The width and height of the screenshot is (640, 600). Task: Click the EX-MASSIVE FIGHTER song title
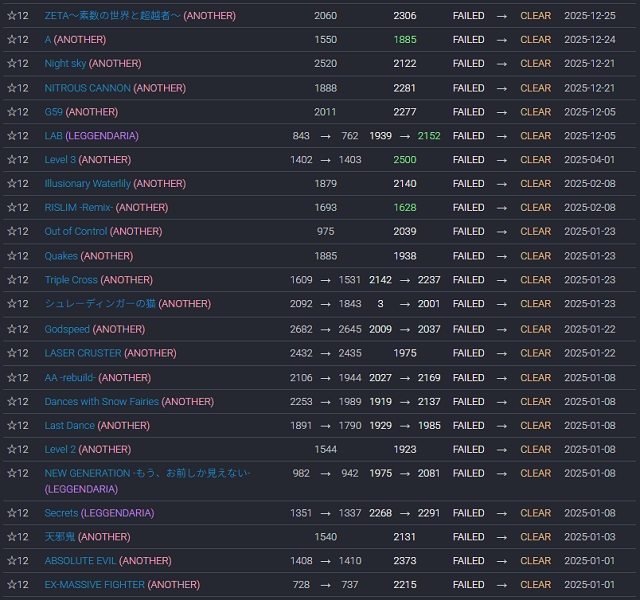click(94, 585)
